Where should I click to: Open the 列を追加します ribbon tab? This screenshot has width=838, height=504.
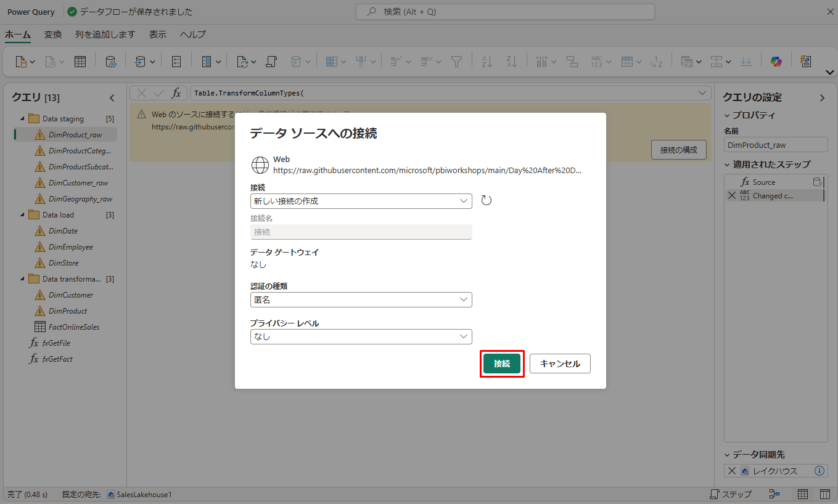click(x=105, y=35)
